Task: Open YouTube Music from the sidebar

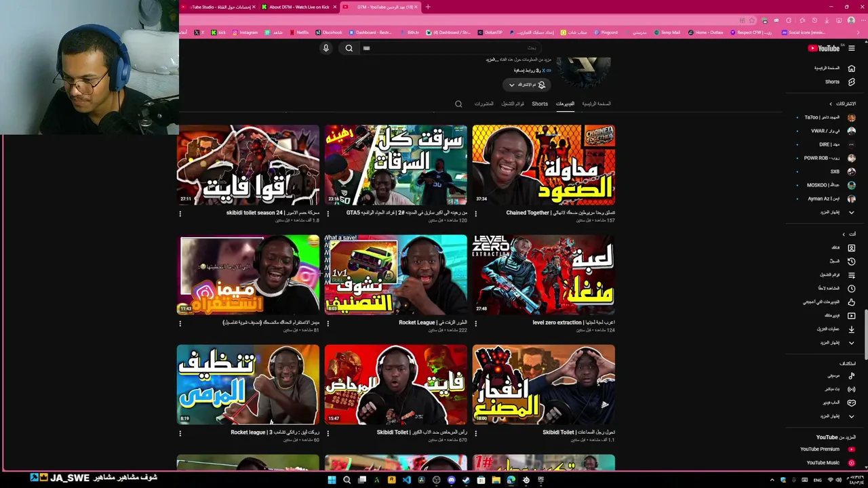Action: [x=829, y=463]
